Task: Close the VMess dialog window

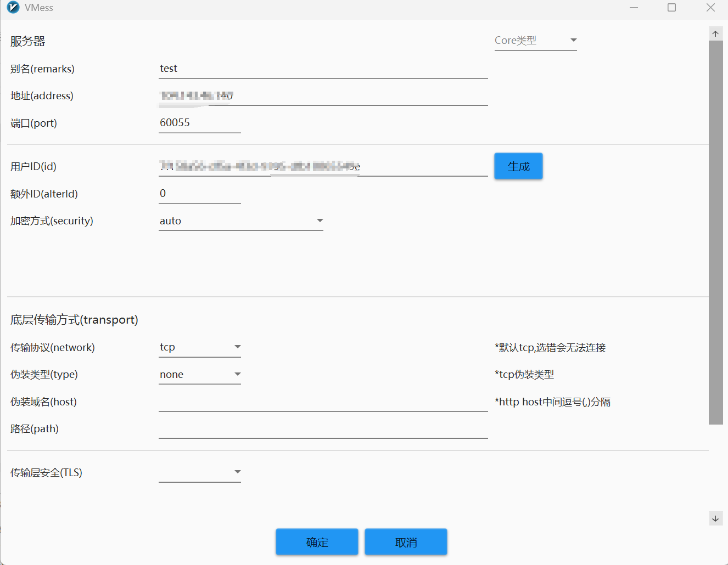Action: pyautogui.click(x=710, y=8)
